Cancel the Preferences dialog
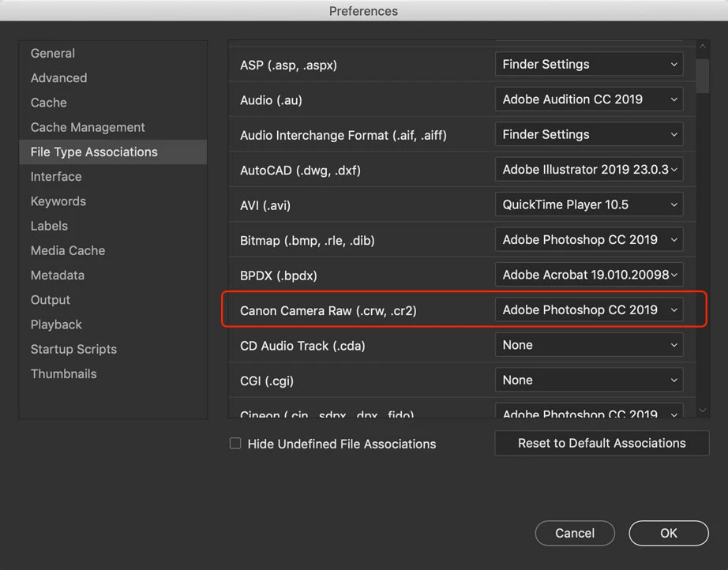The image size is (728, 570). coord(575,533)
